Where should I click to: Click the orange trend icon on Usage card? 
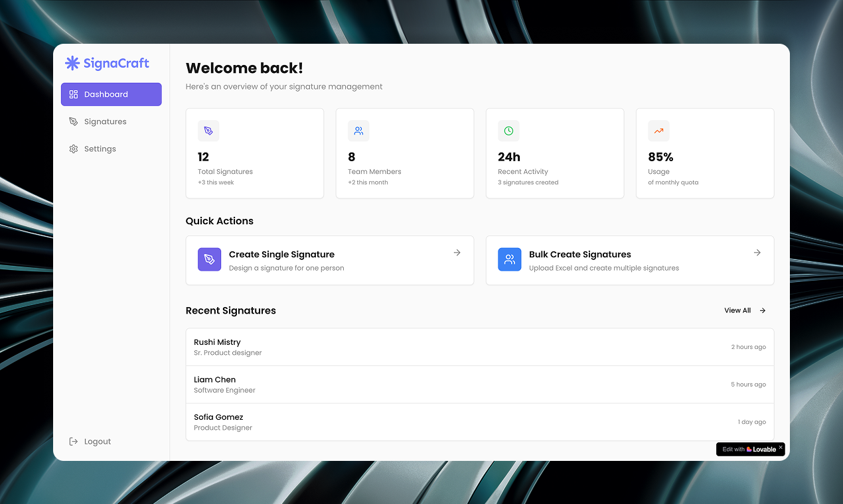coord(658,131)
